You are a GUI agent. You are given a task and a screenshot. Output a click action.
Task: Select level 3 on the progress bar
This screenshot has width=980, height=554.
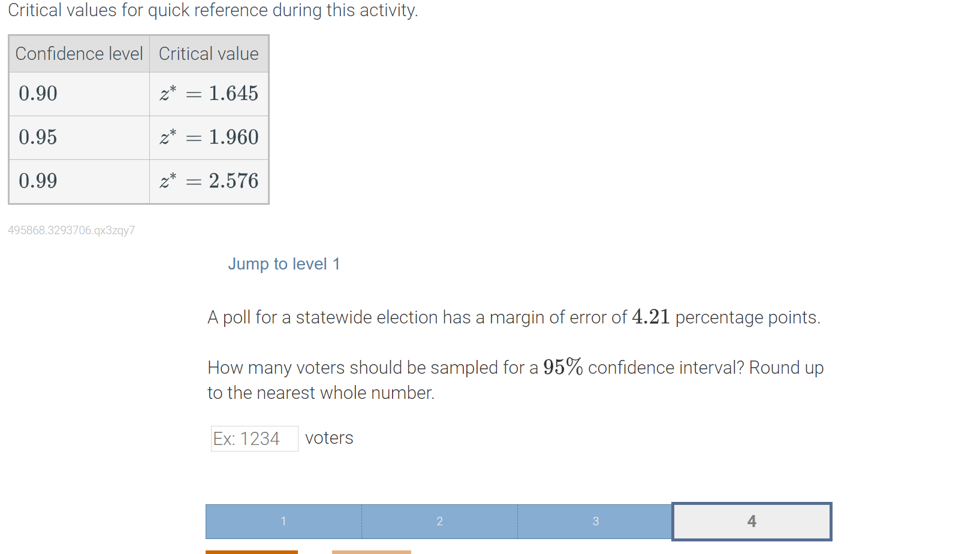tap(595, 521)
